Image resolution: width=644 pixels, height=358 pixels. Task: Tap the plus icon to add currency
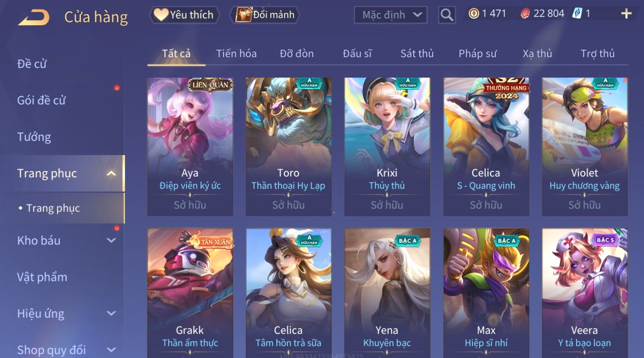coord(626,14)
